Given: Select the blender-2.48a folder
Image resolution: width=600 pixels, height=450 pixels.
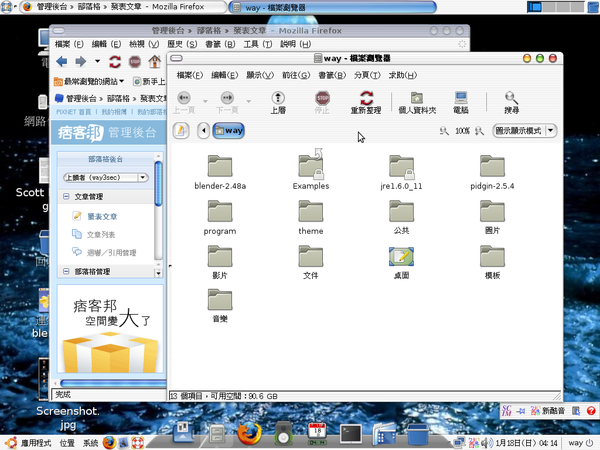Looking at the screenshot, I should 220,173.
